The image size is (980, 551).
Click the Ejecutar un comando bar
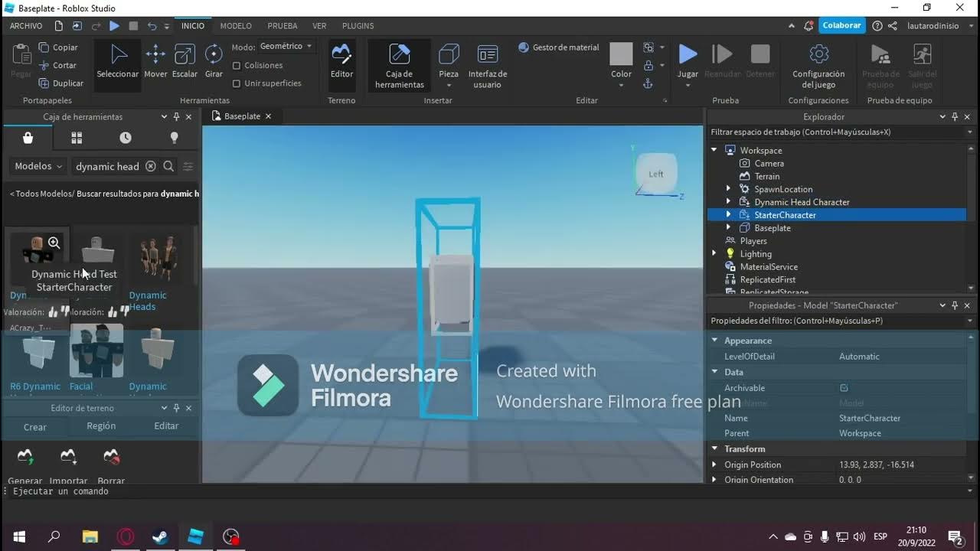pos(490,491)
